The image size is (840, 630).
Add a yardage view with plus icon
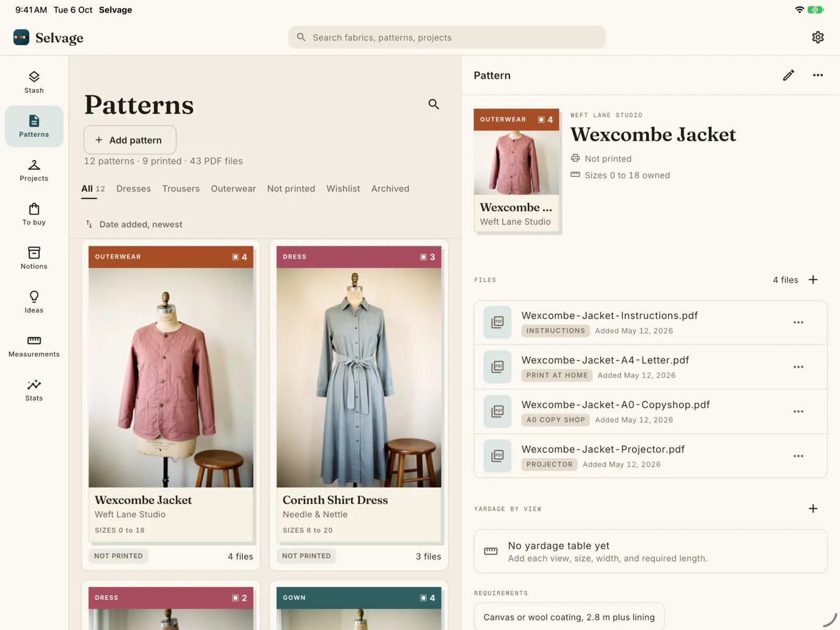pos(813,508)
